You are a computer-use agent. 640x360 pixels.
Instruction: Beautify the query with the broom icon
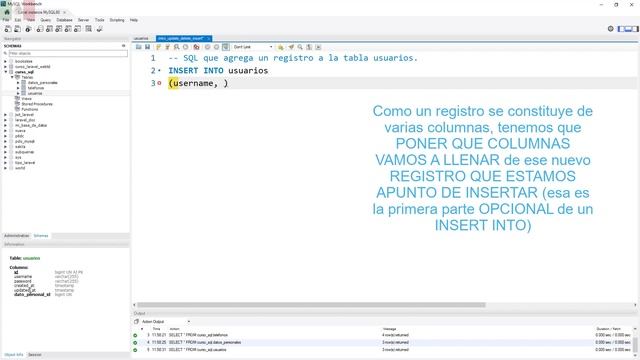(x=291, y=47)
